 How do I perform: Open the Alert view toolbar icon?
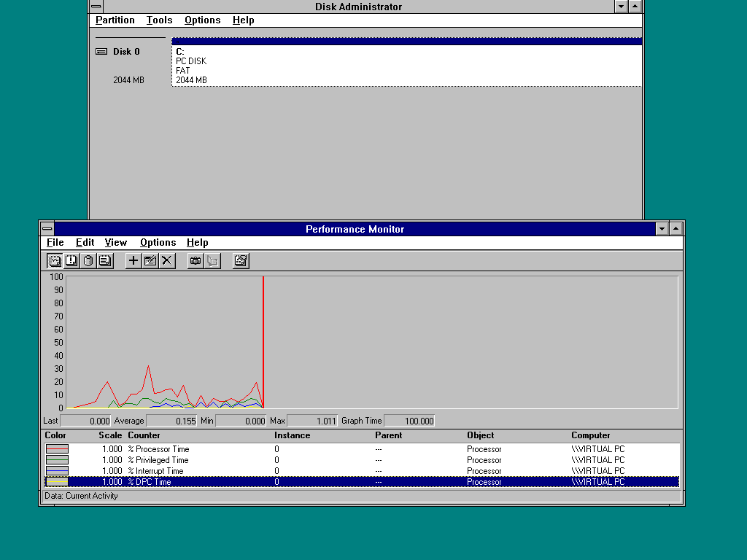click(x=71, y=261)
